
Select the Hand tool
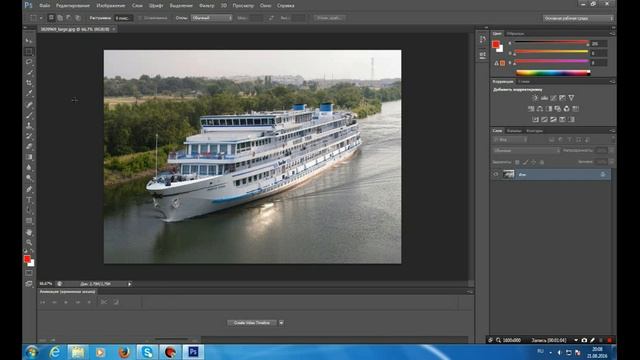(29, 232)
